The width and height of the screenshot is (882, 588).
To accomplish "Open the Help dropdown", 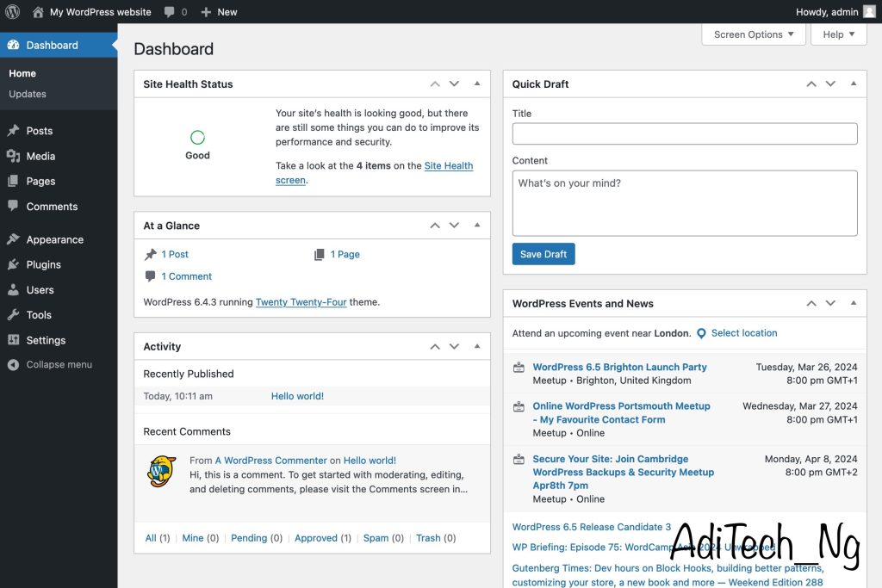I will click(x=839, y=34).
